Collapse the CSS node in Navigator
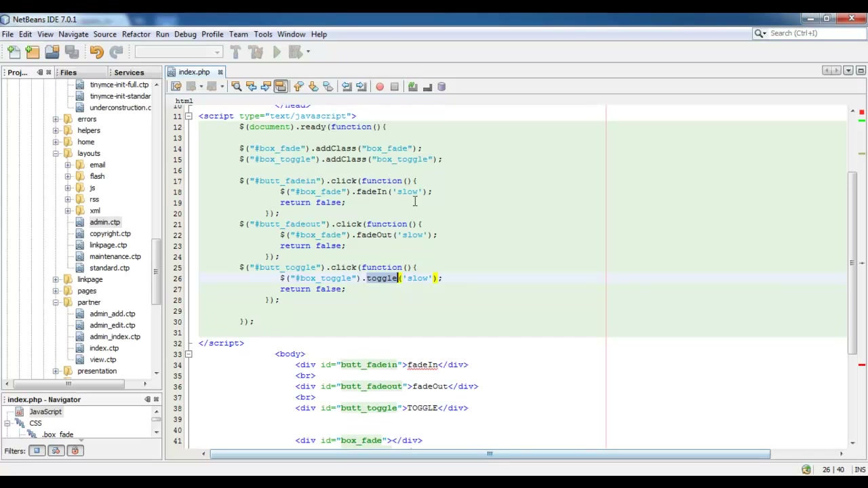The image size is (868, 488). click(7, 424)
